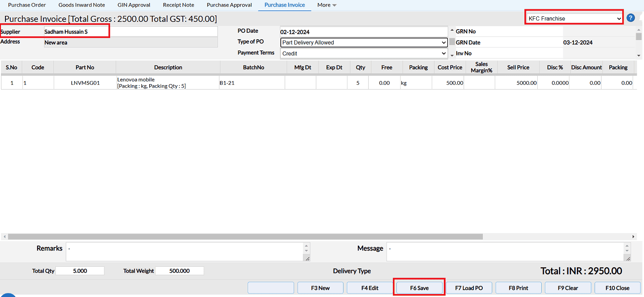The height and width of the screenshot is (297, 644).
Task: Click the Message text area
Action: point(509,251)
